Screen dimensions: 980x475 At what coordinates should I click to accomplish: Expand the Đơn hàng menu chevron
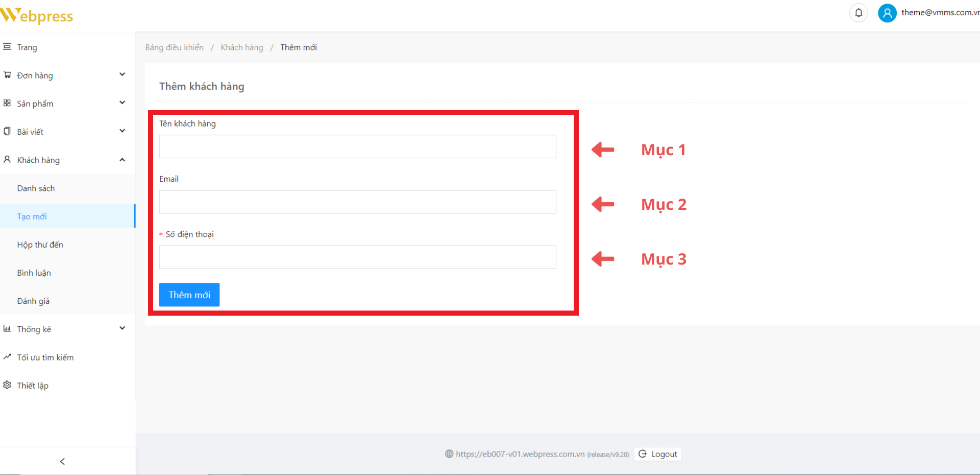pos(122,75)
